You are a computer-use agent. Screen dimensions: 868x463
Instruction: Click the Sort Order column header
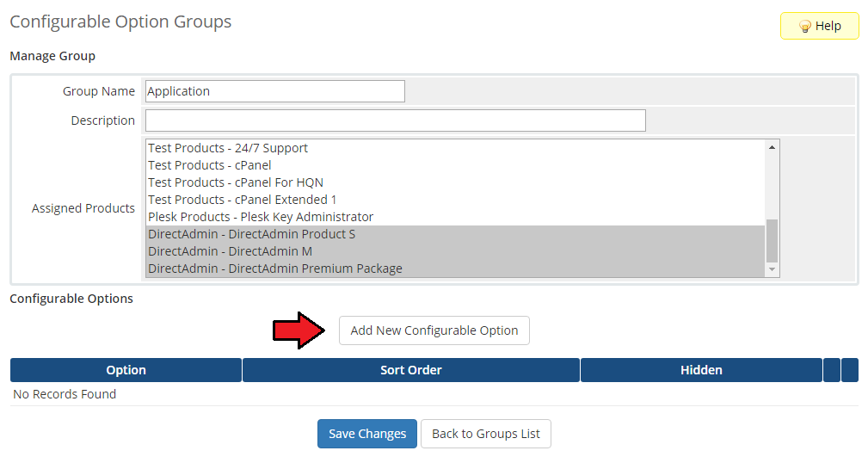(410, 370)
